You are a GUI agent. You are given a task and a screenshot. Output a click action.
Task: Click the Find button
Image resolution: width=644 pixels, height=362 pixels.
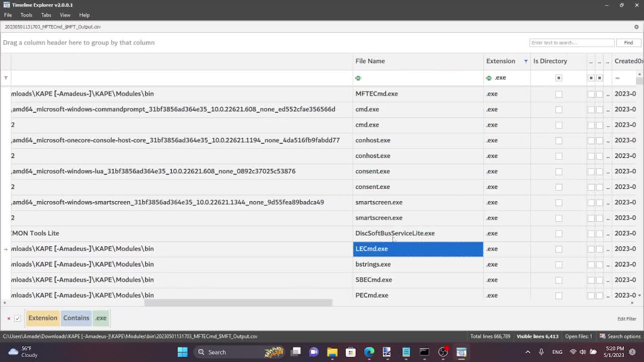pyautogui.click(x=628, y=43)
